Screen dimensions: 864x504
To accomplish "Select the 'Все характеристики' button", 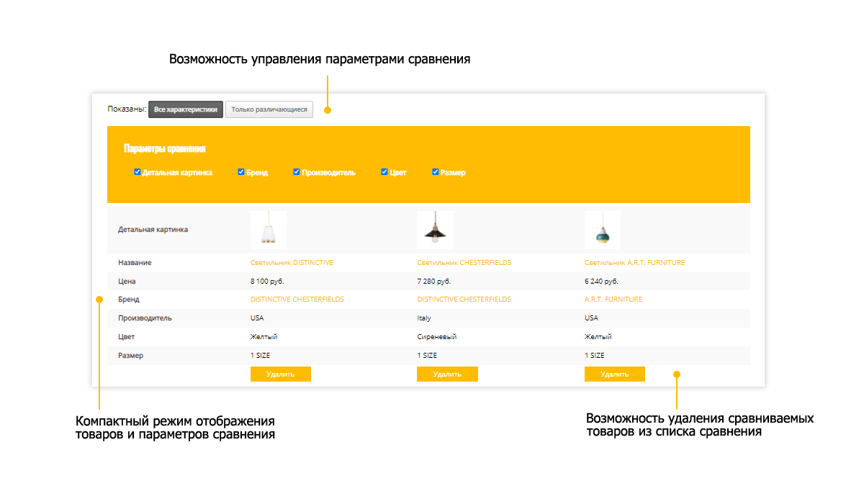I will pyautogui.click(x=186, y=109).
